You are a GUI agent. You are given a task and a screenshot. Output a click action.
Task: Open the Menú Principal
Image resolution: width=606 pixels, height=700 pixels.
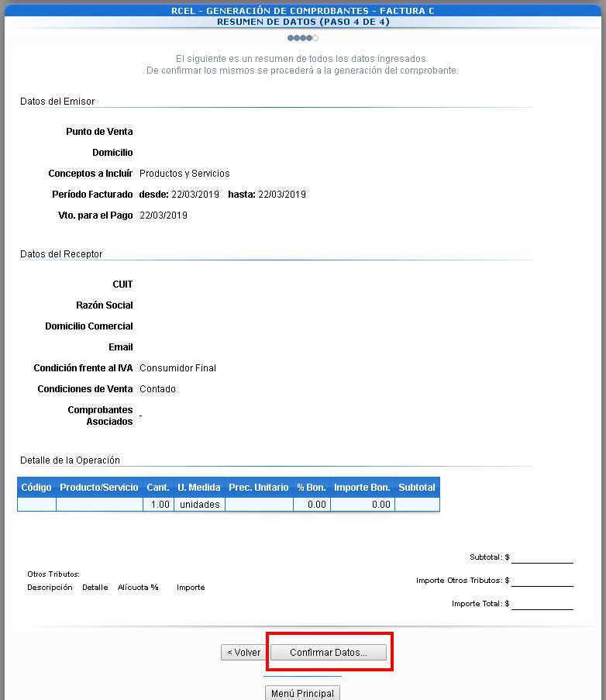(x=302, y=693)
